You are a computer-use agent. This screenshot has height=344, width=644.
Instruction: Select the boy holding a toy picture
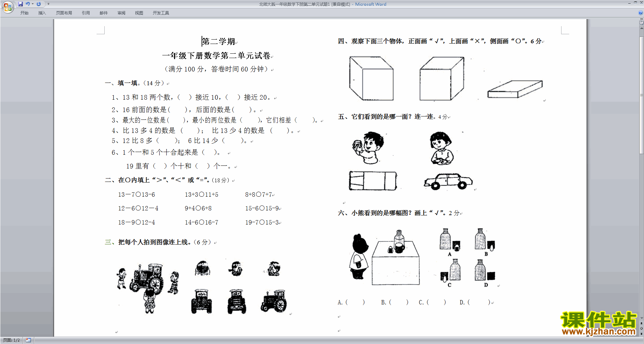pyautogui.click(x=368, y=148)
